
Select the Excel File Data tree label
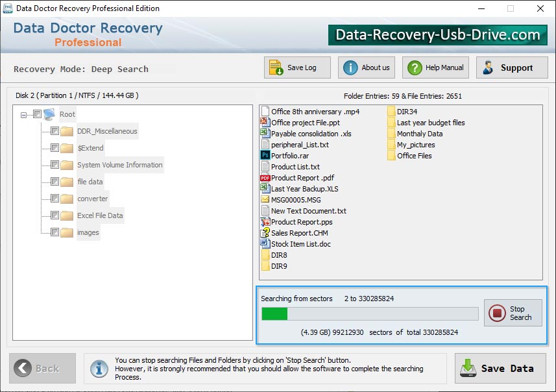[x=100, y=215]
